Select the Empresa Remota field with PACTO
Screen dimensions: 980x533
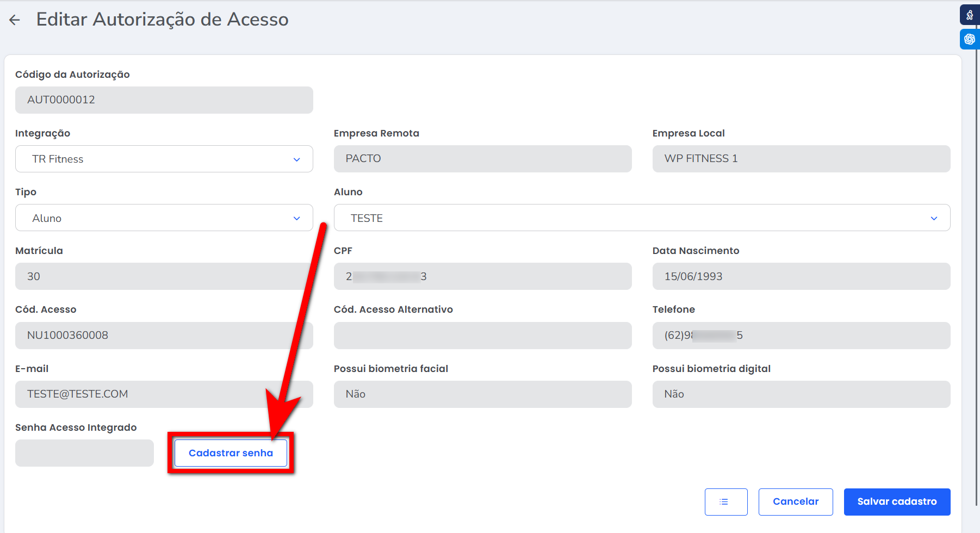tap(482, 159)
